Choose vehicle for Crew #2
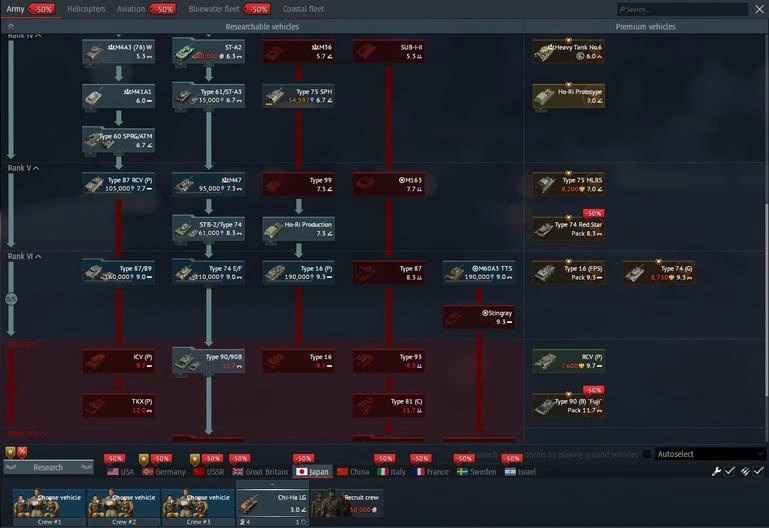Image resolution: width=769 pixels, height=528 pixels. pos(124,503)
